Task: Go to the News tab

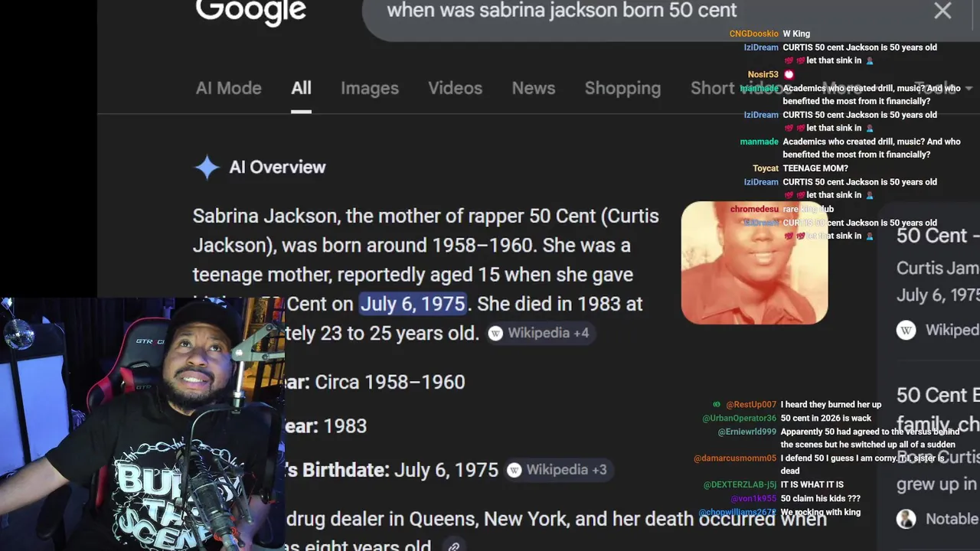Action: 534,88
